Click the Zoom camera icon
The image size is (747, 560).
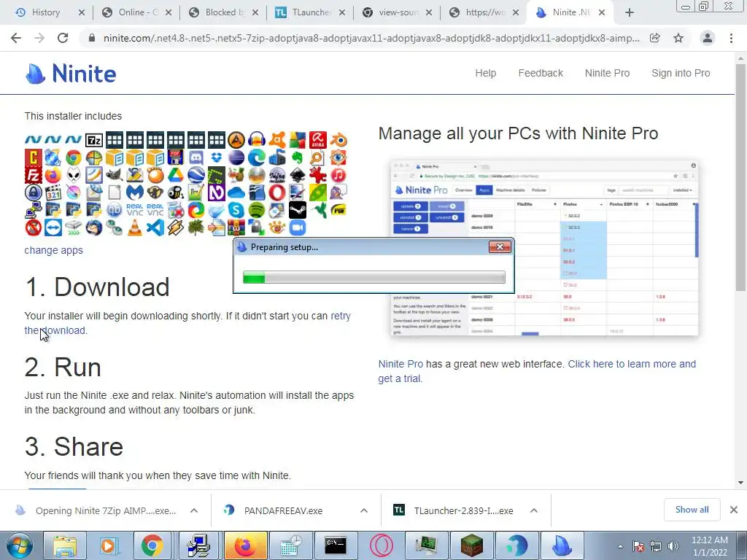pyautogui.click(x=298, y=227)
